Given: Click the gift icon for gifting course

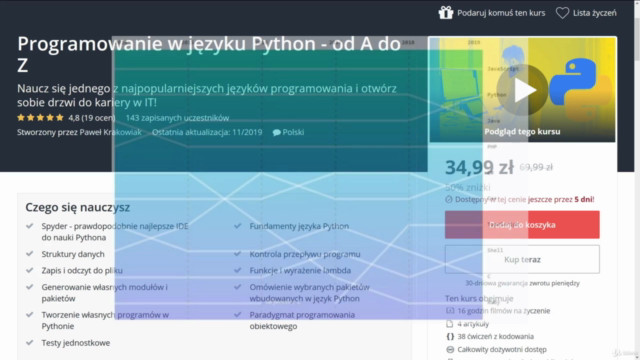Looking at the screenshot, I should point(446,13).
